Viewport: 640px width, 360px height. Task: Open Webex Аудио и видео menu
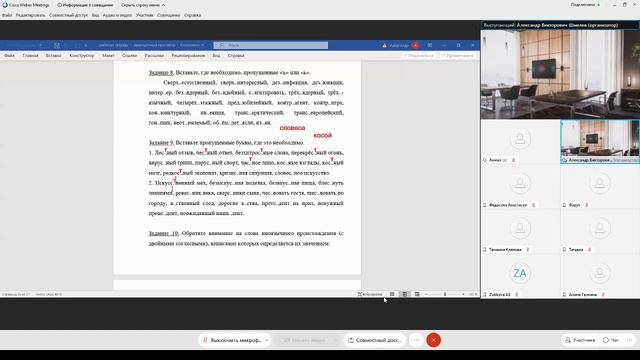coord(118,15)
